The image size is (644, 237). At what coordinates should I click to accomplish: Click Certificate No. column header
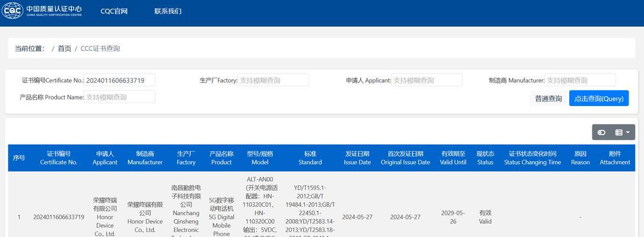coord(59,158)
